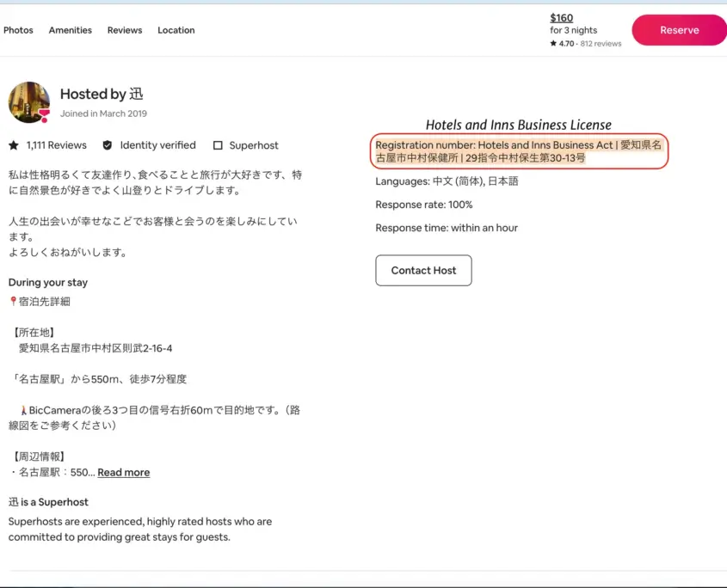727x588 pixels.
Task: Open the 812 reviews link
Action: tap(601, 44)
